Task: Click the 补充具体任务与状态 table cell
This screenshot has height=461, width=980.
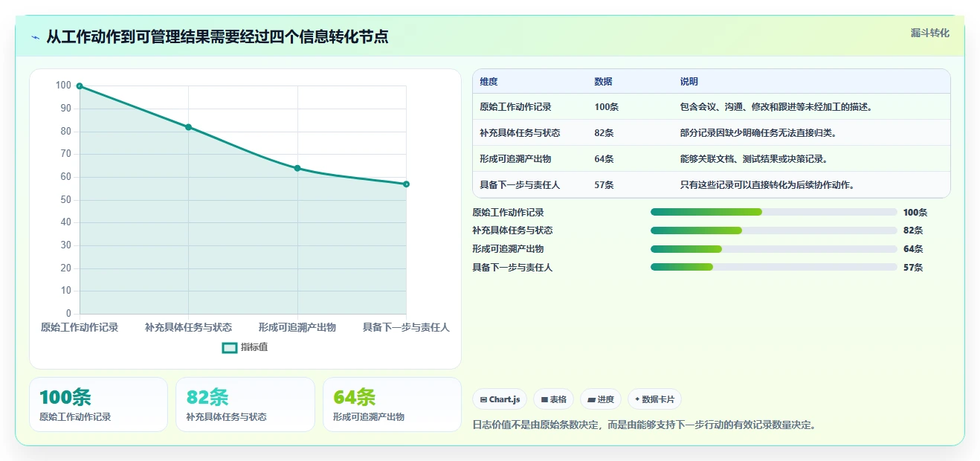Action: pyautogui.click(x=520, y=133)
